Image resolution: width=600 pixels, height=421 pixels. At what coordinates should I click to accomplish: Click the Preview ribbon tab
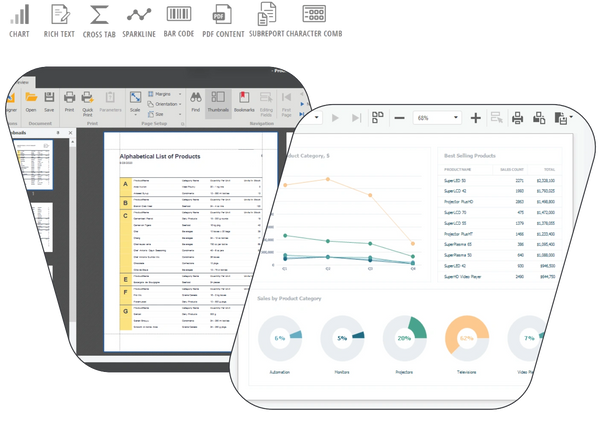tap(22, 82)
